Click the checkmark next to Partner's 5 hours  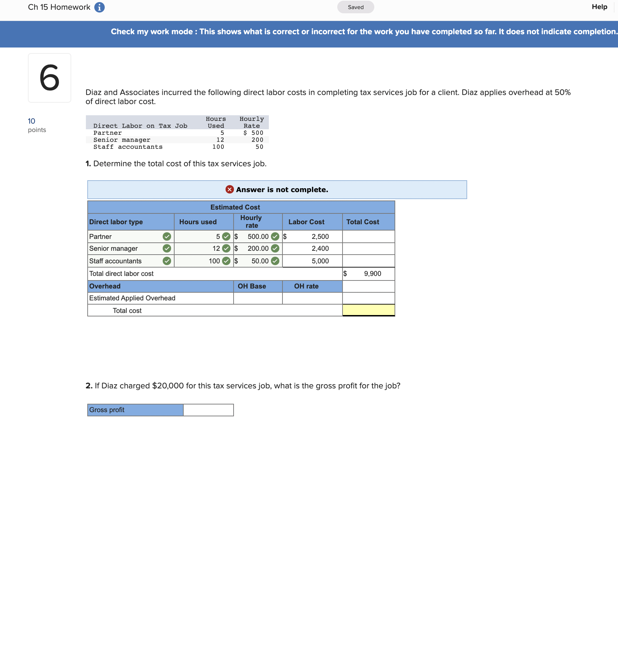(x=226, y=236)
